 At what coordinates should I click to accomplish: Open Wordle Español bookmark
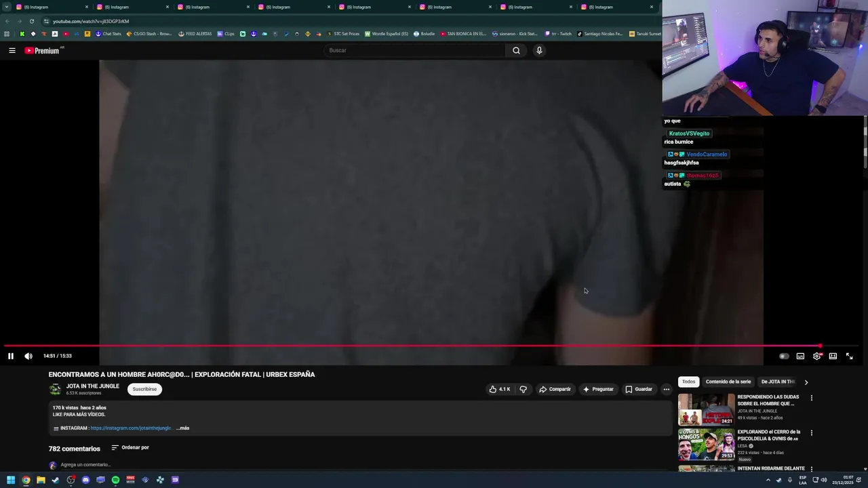(387, 34)
